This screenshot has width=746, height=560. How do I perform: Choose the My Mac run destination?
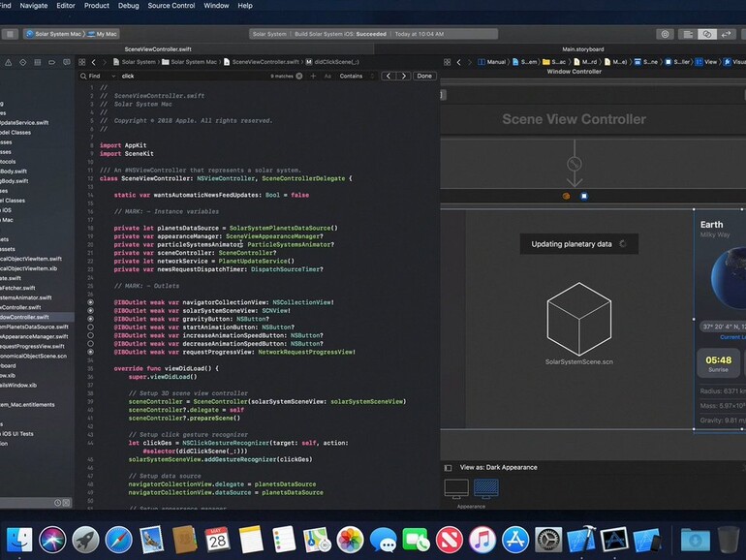point(103,34)
